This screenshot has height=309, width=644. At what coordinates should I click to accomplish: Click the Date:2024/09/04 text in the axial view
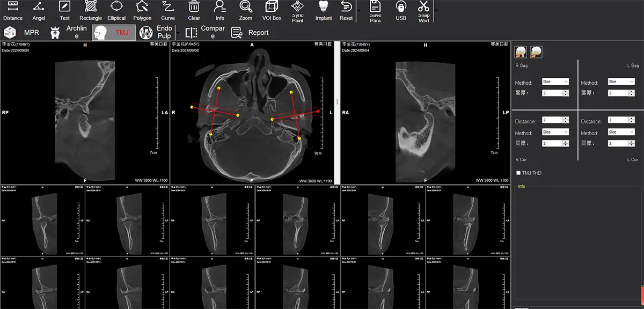(185, 50)
